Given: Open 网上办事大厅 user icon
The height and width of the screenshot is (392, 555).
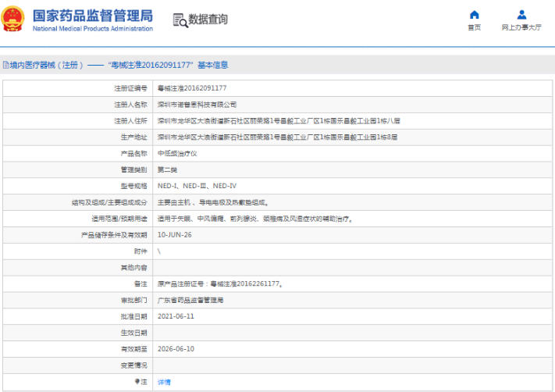Looking at the screenshot, I should 521,15.
